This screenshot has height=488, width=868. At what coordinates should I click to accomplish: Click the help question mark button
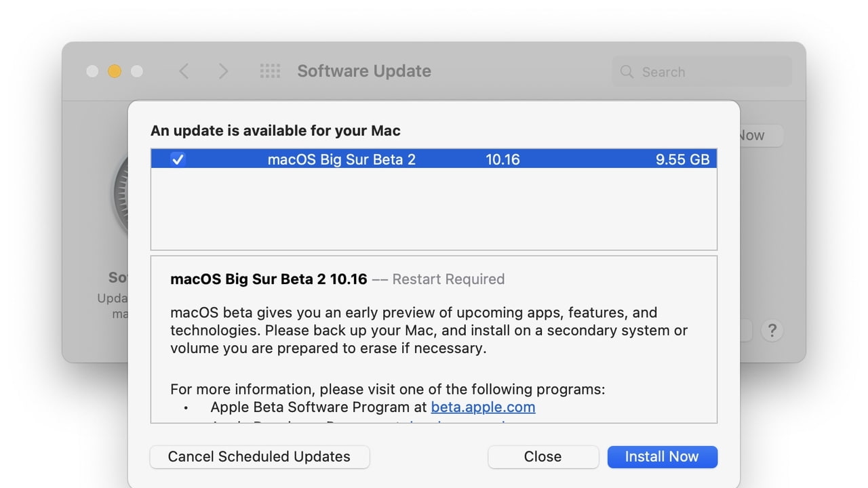coord(772,331)
